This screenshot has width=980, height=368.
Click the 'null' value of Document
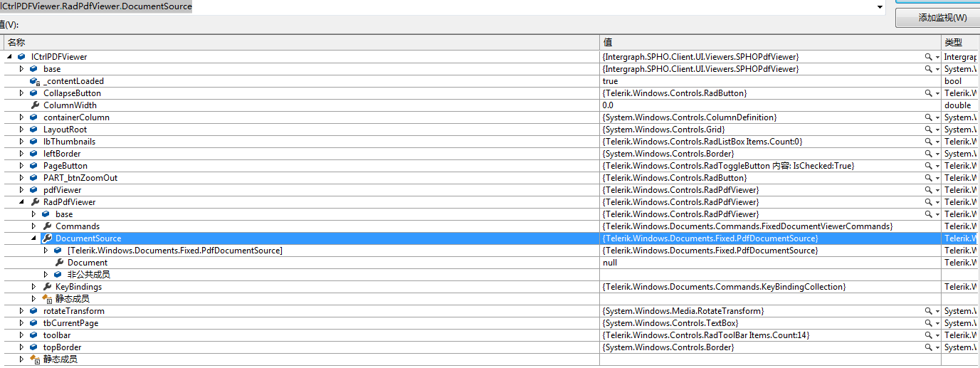[x=609, y=263]
